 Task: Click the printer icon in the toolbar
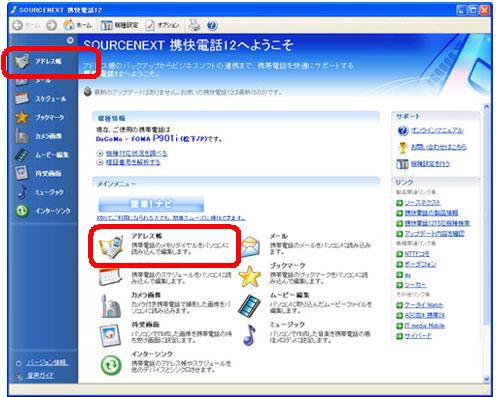(194, 25)
